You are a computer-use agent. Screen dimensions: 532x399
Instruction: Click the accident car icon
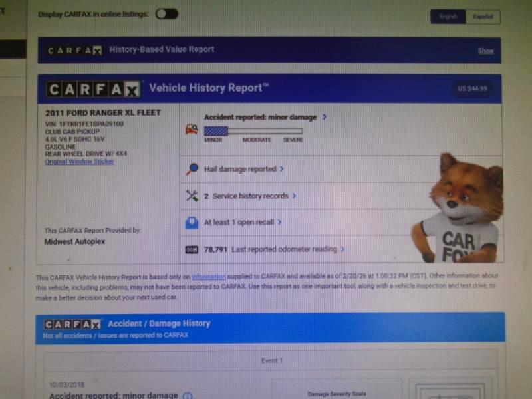(x=192, y=130)
